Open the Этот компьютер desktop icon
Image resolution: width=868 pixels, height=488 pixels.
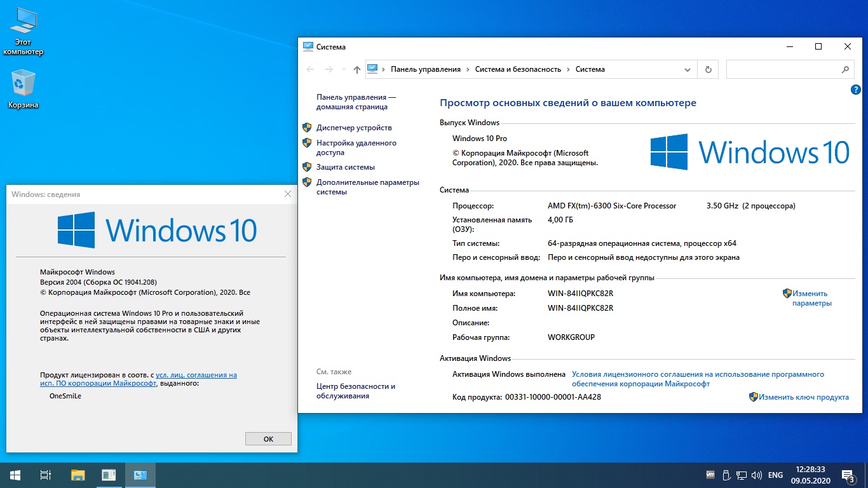(24, 32)
